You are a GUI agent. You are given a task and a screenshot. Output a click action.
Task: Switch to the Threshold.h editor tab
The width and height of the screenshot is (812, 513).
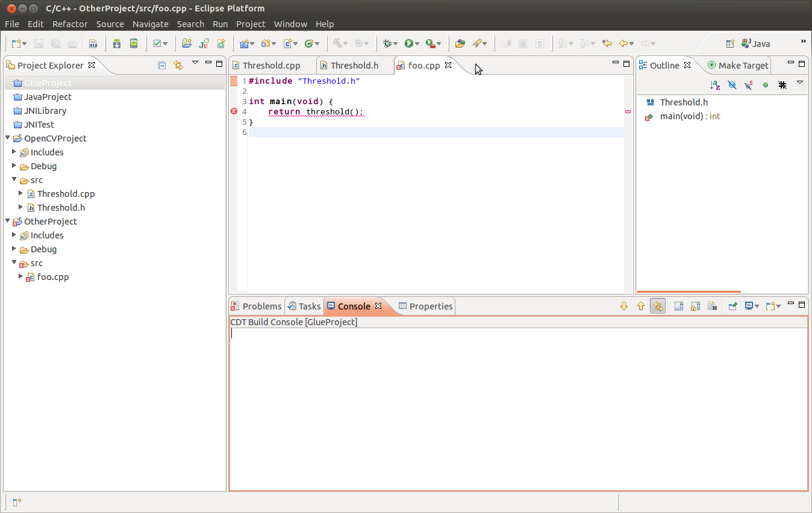point(354,66)
